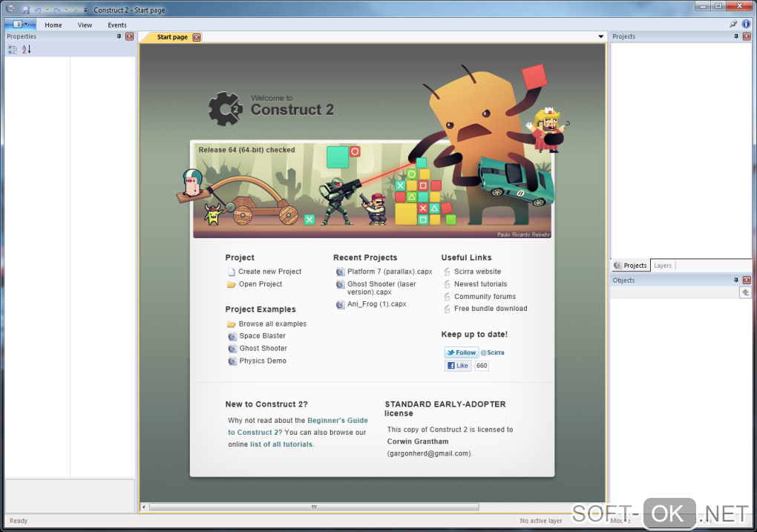Switch to the Projects bottom tab

631,266
